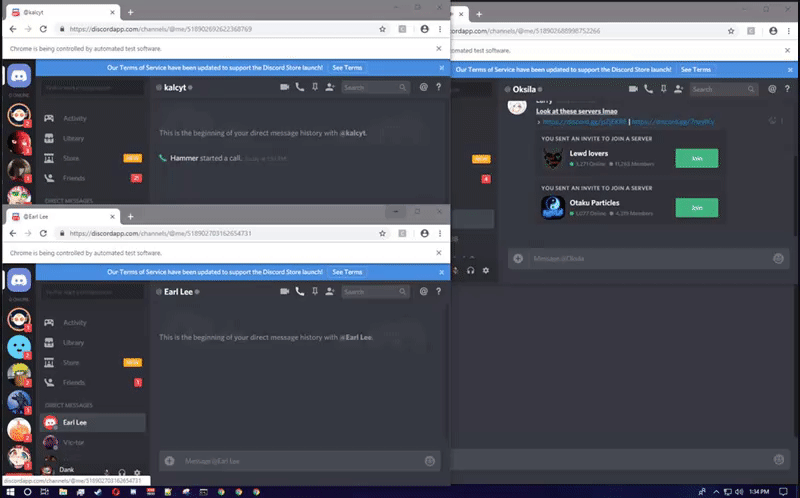This screenshot has width=800, height=498.
Task: Open Chrome menu in Oksila window
Action: click(x=789, y=31)
